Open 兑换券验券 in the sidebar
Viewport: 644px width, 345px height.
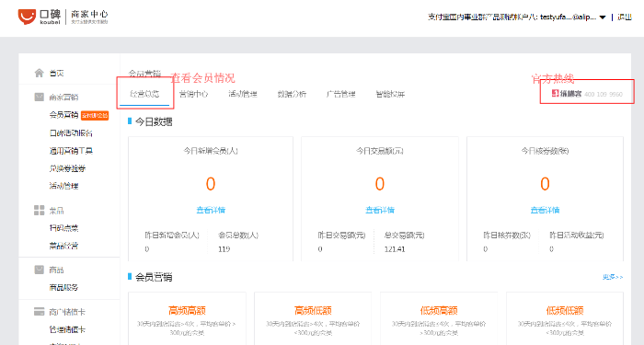[67, 168]
